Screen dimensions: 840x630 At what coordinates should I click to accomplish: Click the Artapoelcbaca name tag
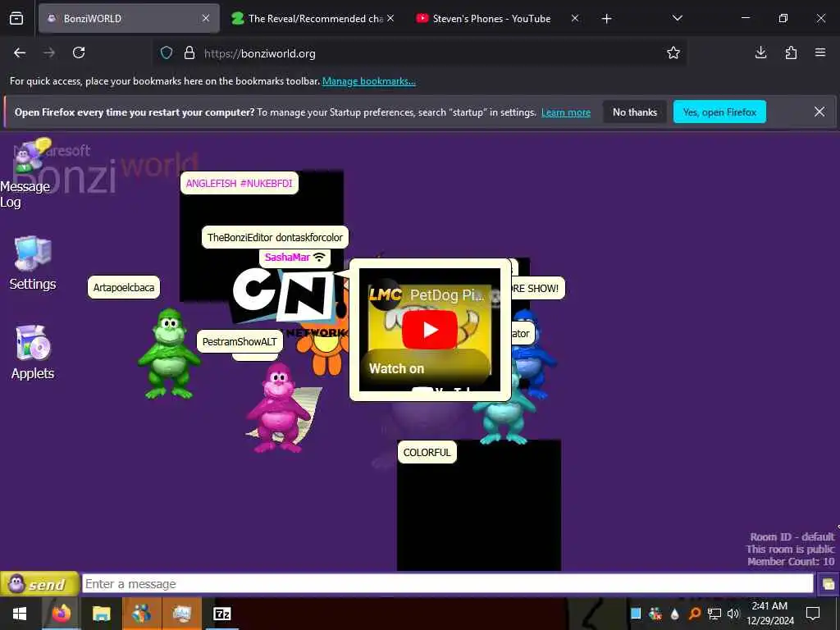(124, 287)
